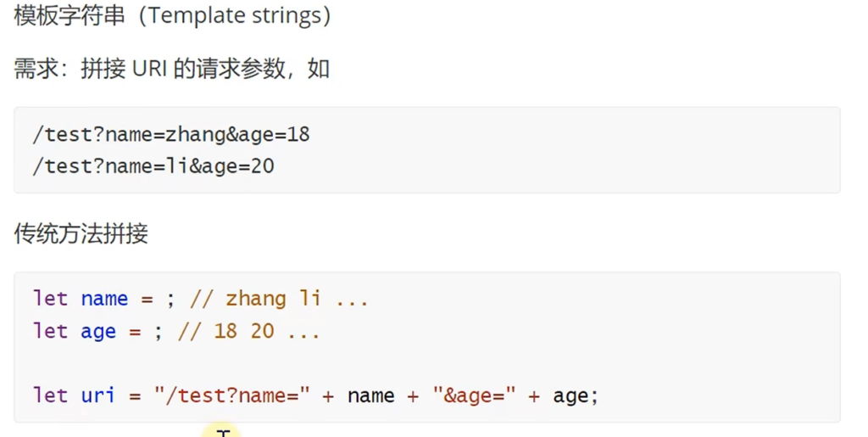Click the 传统方法拼接 paragraph text
868x437 pixels.
[81, 233]
